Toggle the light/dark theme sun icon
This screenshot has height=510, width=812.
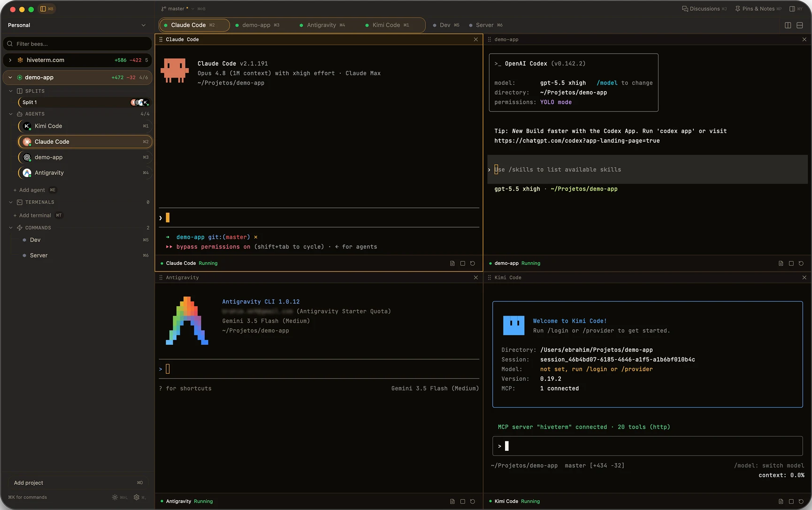click(x=115, y=497)
